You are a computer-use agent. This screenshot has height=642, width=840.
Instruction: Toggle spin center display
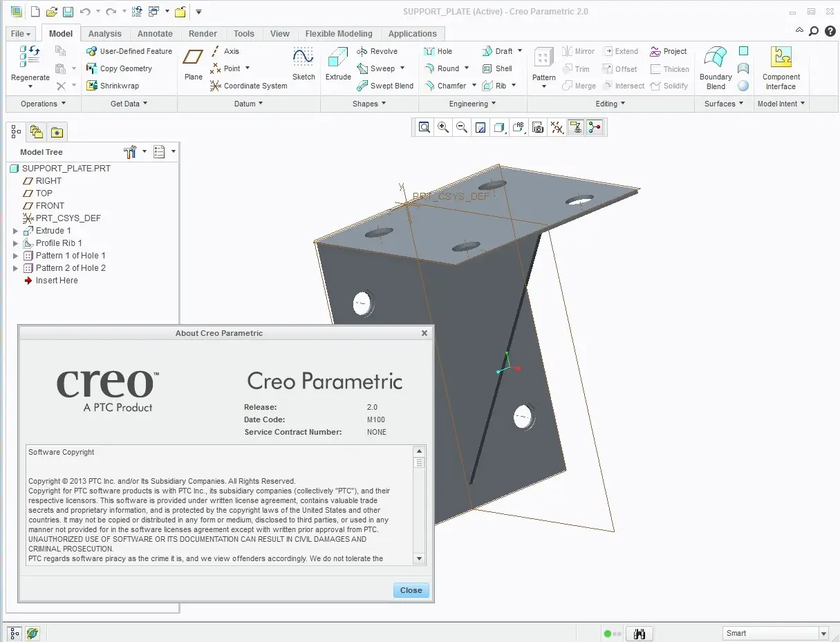(594, 127)
